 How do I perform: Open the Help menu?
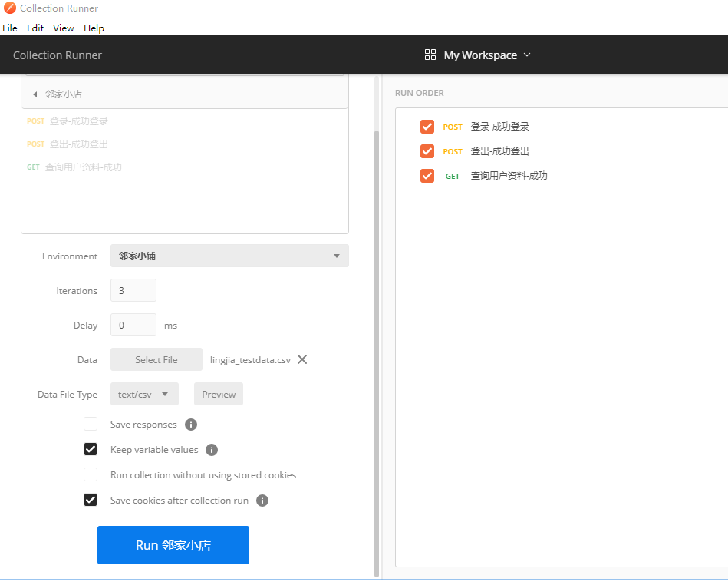point(94,28)
